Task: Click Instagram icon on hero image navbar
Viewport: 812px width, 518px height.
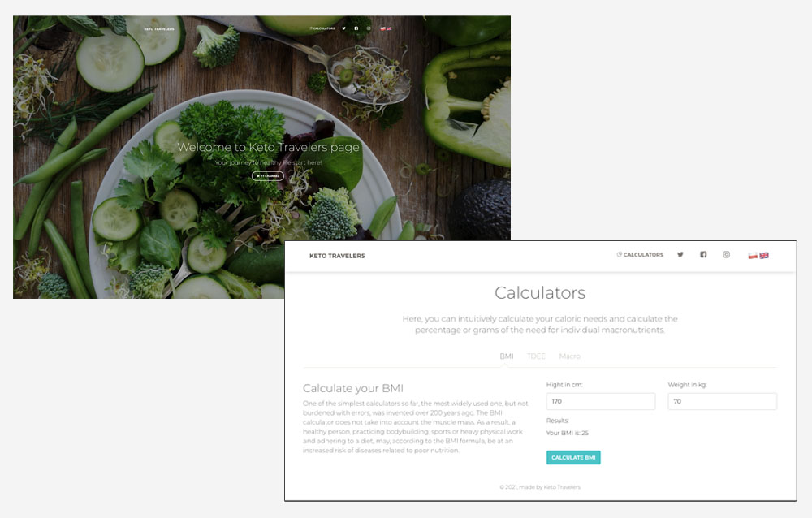Action: (369, 28)
